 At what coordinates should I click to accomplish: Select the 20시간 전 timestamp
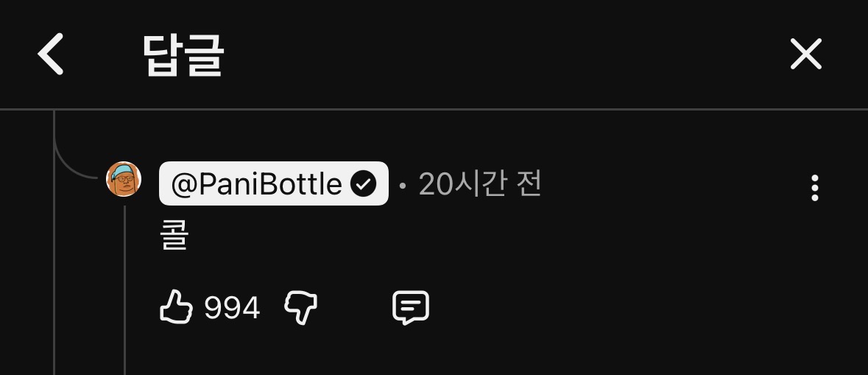tap(479, 184)
